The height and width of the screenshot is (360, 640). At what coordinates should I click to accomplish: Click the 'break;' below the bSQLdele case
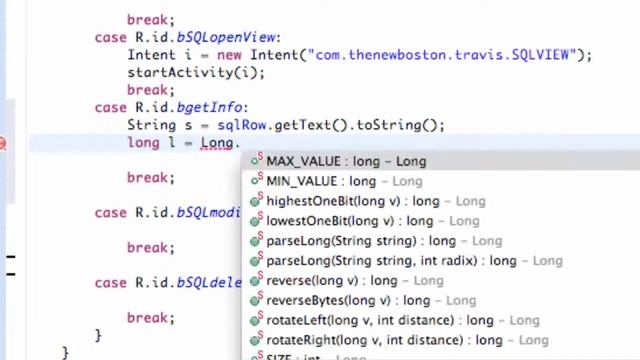pyautogui.click(x=151, y=318)
